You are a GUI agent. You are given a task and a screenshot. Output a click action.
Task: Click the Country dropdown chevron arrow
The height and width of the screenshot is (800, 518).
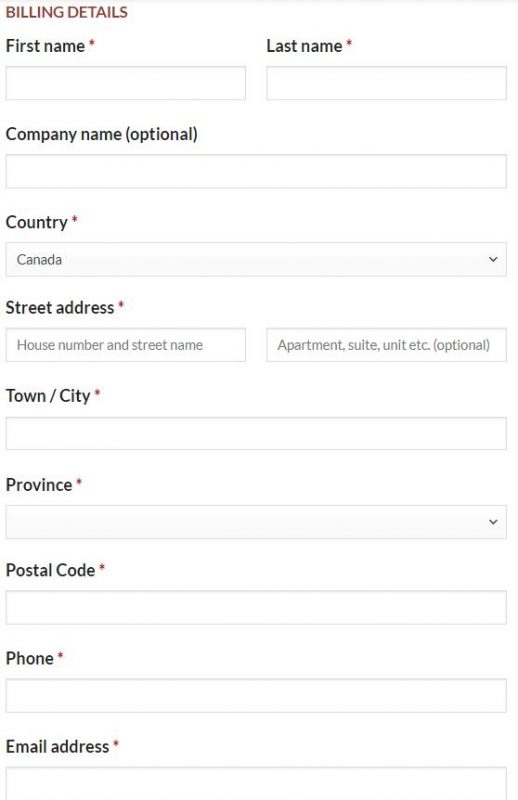pyautogui.click(x=493, y=259)
